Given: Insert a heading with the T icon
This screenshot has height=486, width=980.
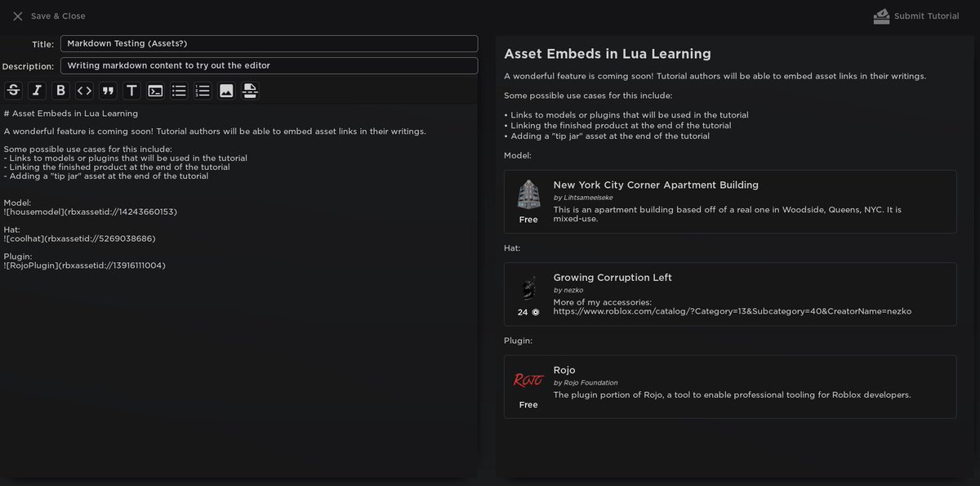Looking at the screenshot, I should click(131, 91).
